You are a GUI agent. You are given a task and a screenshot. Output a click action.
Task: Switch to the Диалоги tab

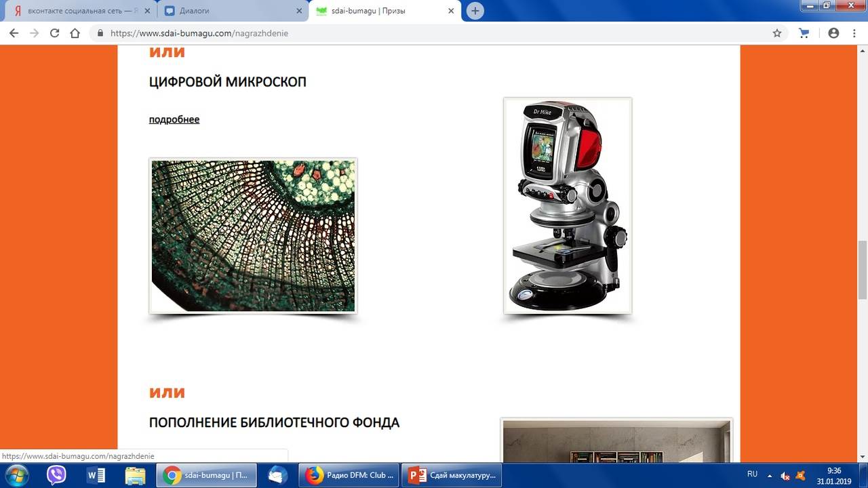pyautogui.click(x=231, y=11)
